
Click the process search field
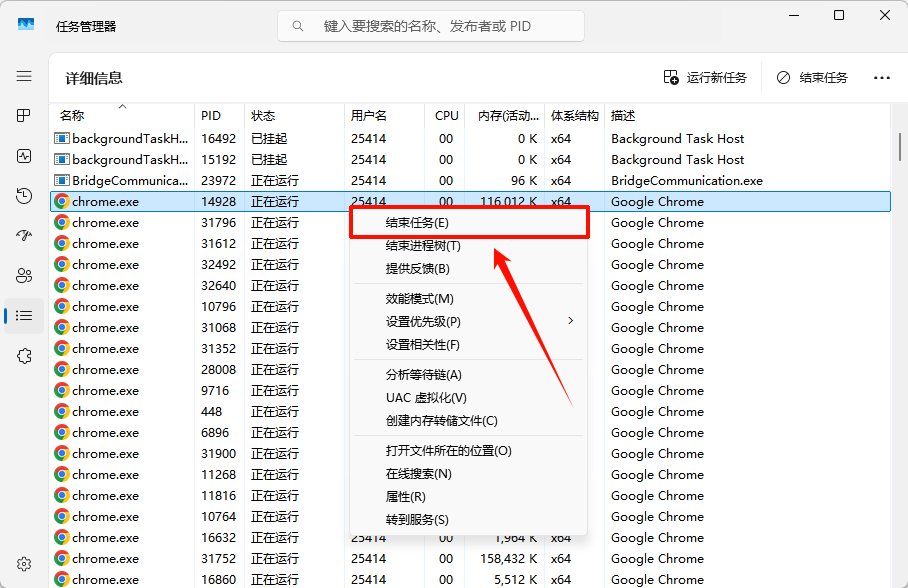tap(430, 26)
